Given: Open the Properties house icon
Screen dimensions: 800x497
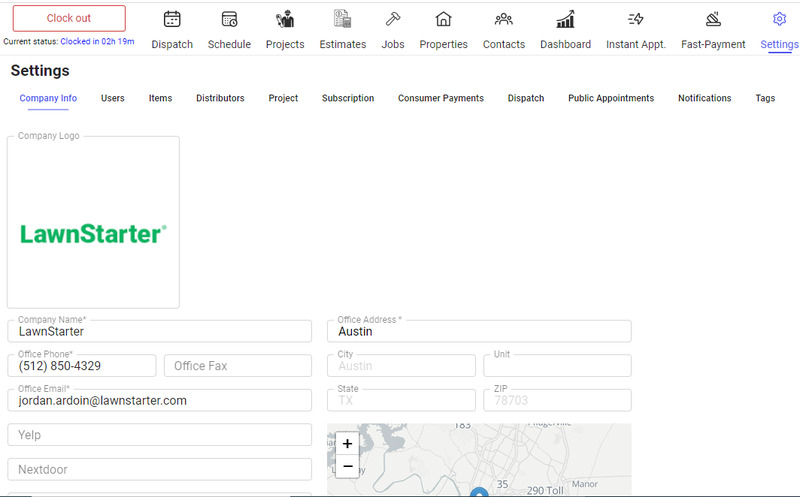Looking at the screenshot, I should 443,19.
